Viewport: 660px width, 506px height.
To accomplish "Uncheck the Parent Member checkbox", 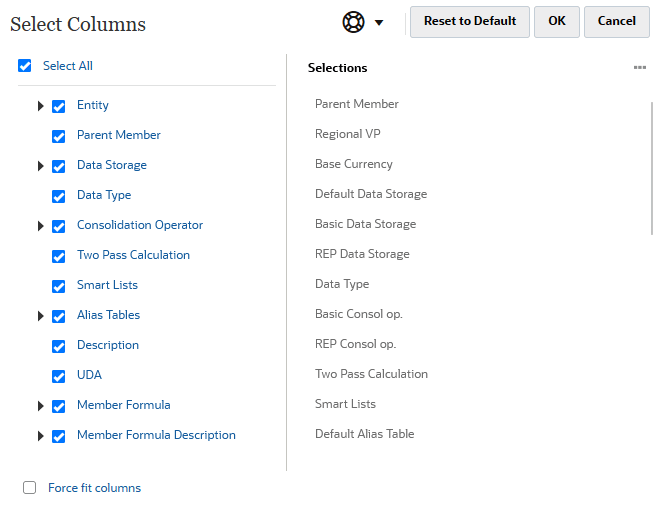I will 59,136.
